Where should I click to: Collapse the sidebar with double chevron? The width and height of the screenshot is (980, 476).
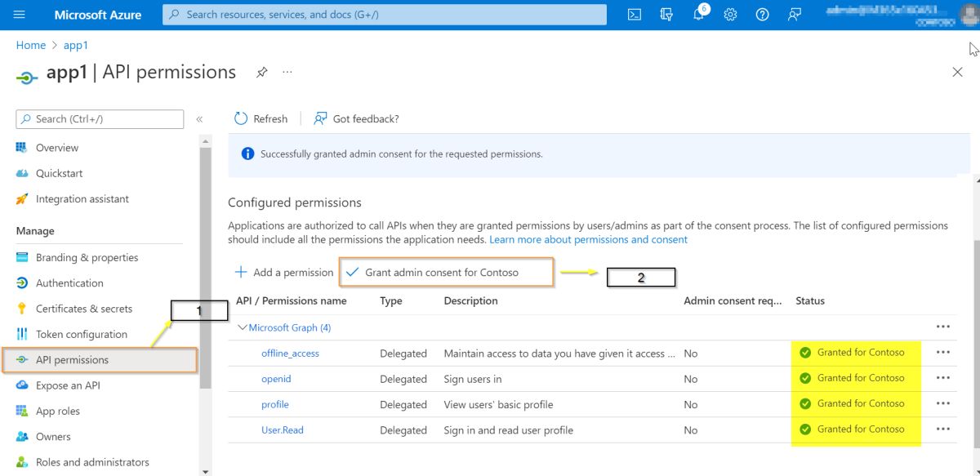click(x=199, y=119)
